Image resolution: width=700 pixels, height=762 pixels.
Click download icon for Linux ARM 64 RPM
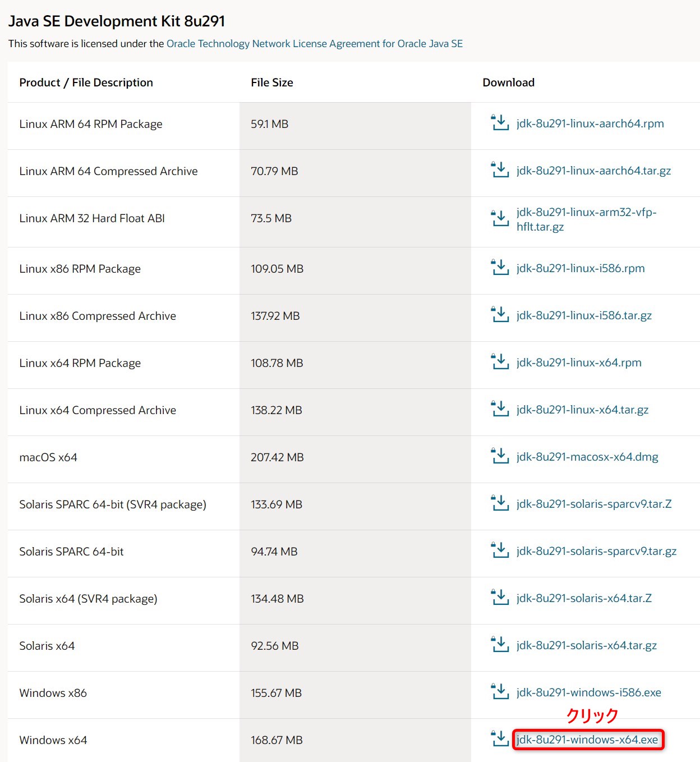tap(500, 123)
